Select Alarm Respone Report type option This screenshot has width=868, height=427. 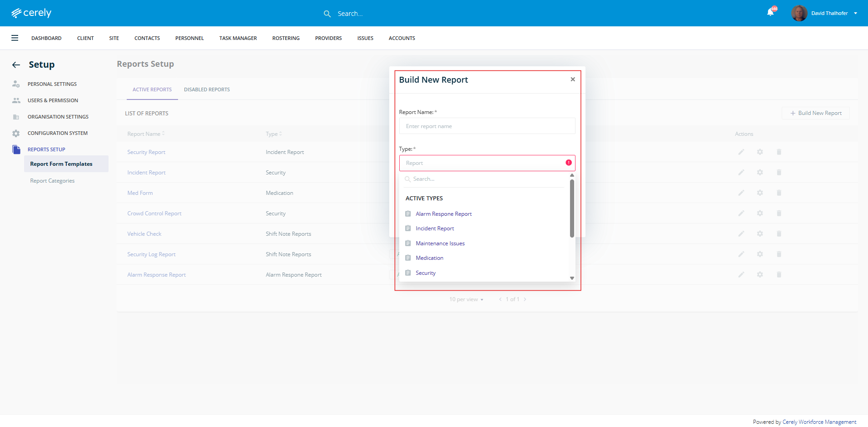point(443,214)
